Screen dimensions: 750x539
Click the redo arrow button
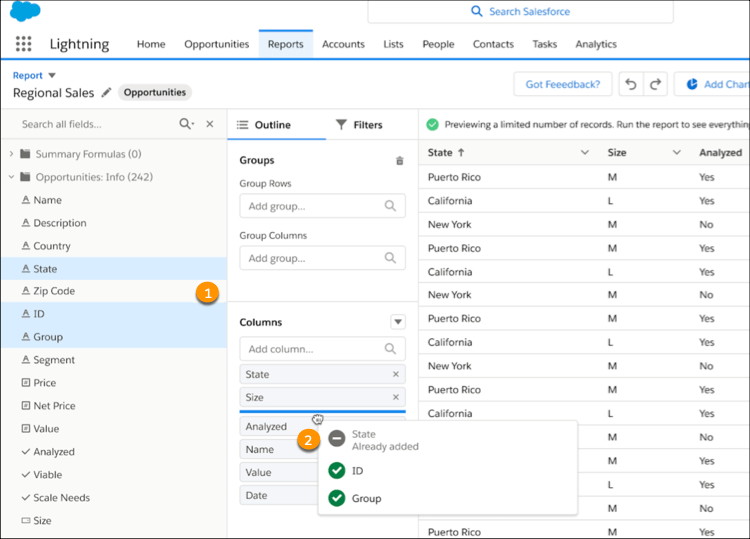[655, 85]
